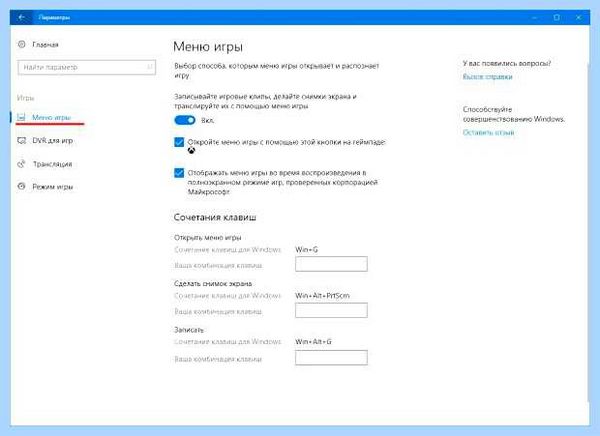Click custom shortcut field for Сделать снимок экрана

[331, 310]
